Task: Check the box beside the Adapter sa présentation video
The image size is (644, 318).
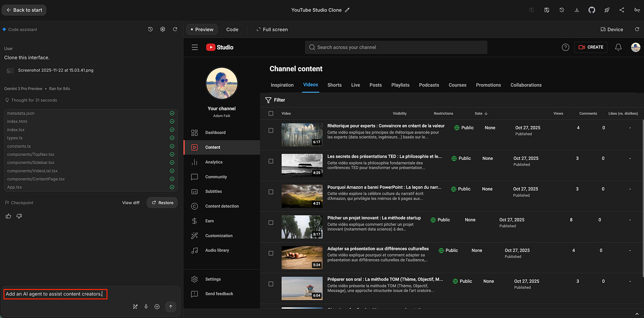Action: 270,253
